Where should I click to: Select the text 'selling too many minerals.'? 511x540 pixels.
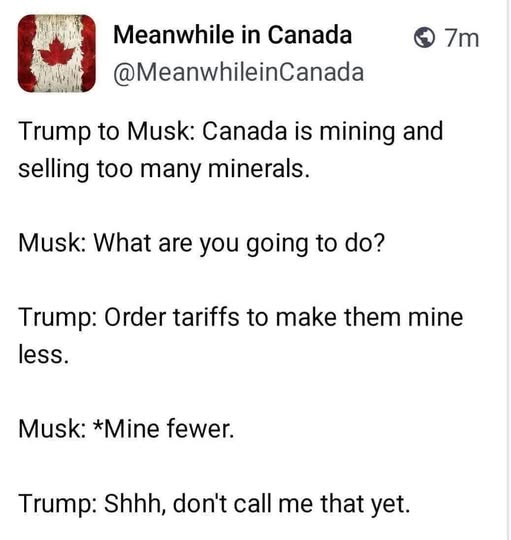(x=164, y=169)
